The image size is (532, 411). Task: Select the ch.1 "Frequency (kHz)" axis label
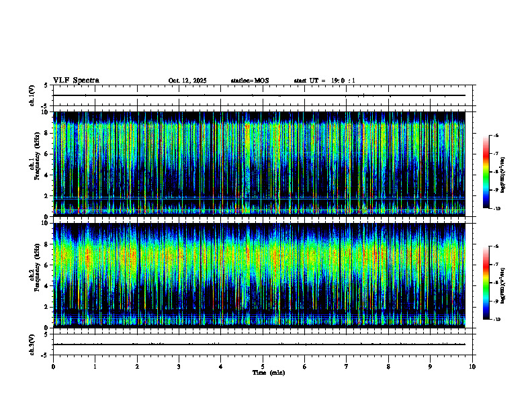click(37, 156)
